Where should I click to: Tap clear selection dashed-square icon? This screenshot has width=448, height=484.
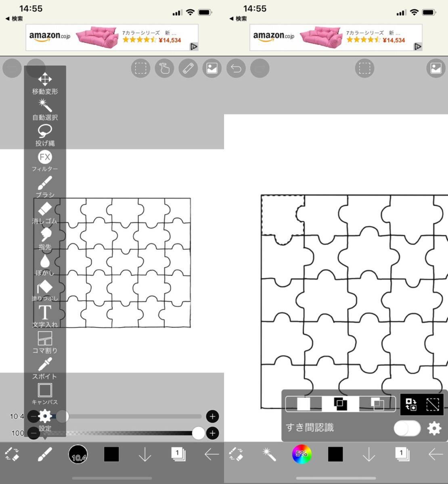433,404
